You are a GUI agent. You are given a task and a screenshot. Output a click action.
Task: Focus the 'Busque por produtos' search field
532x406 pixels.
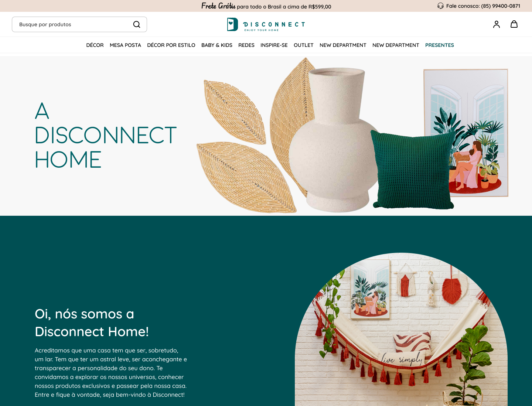tap(79, 24)
